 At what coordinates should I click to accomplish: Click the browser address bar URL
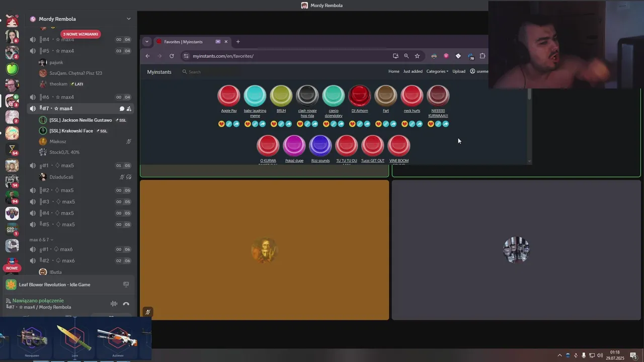223,56
